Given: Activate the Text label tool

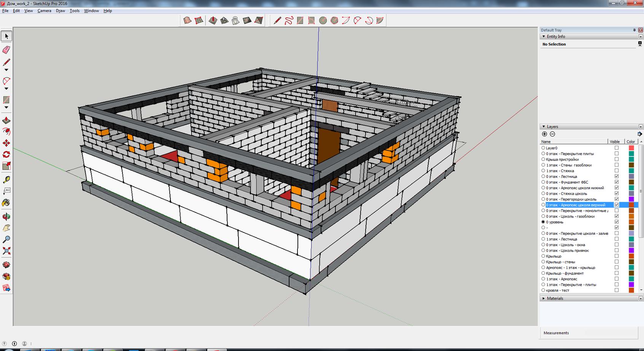Looking at the screenshot, I should [6, 191].
